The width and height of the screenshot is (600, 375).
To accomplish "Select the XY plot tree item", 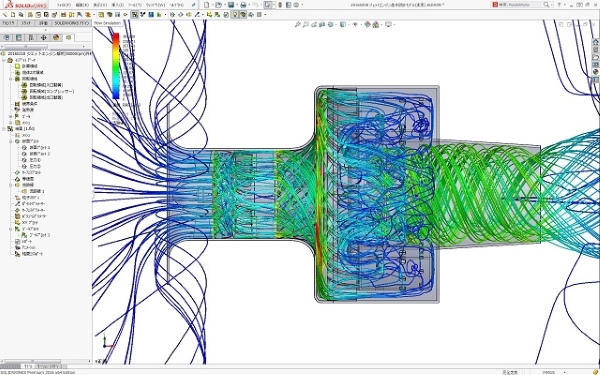I will (27, 222).
